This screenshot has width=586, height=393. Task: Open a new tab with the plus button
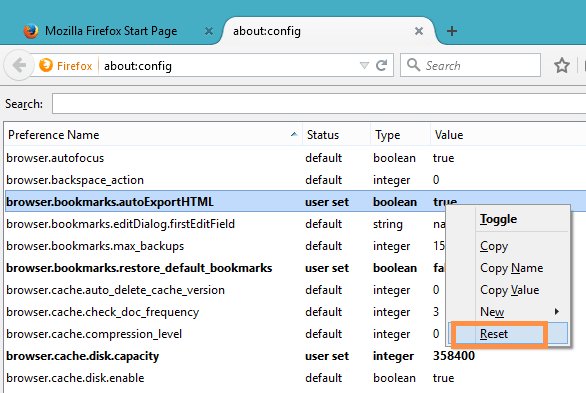click(452, 31)
